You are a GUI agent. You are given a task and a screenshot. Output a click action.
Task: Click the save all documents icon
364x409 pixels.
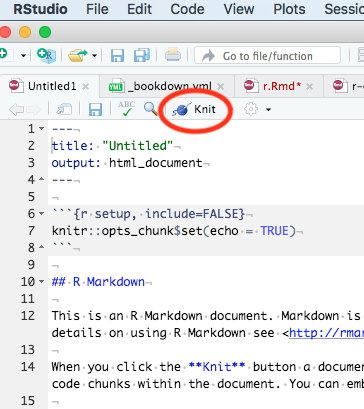click(142, 55)
